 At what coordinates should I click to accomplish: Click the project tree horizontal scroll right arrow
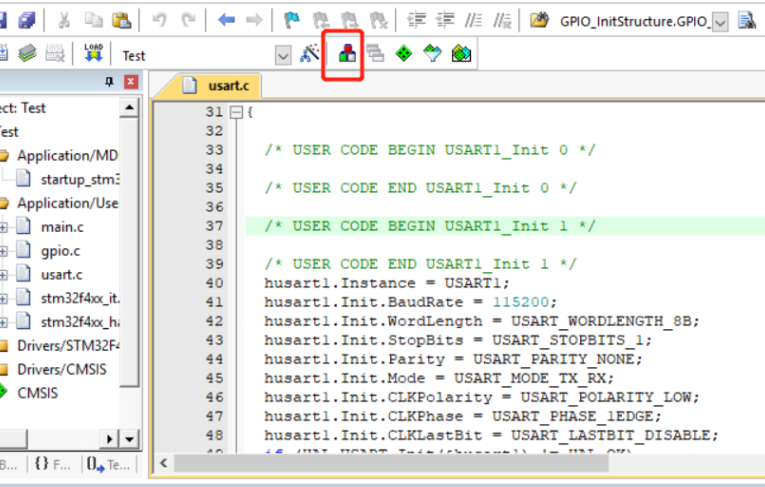(x=110, y=439)
